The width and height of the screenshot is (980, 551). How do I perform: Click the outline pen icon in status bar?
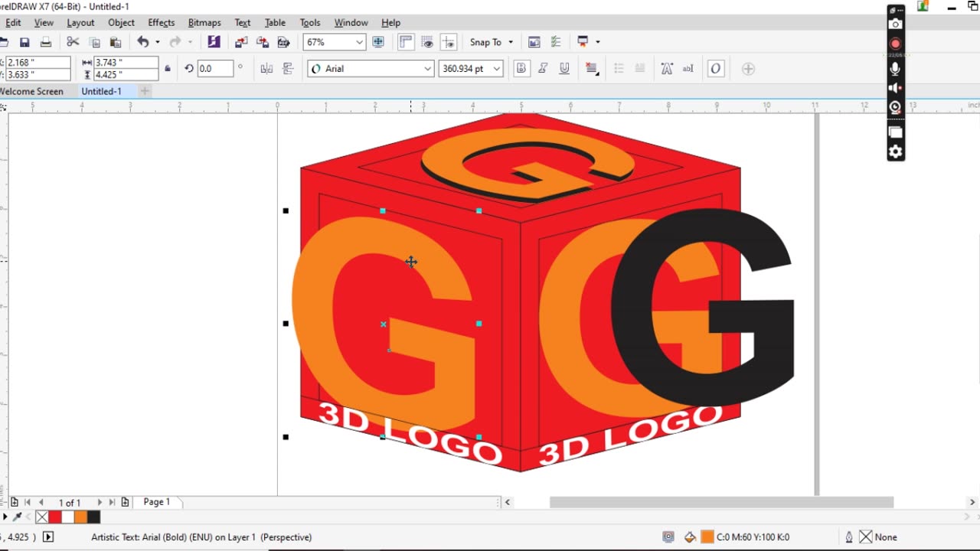pos(849,537)
